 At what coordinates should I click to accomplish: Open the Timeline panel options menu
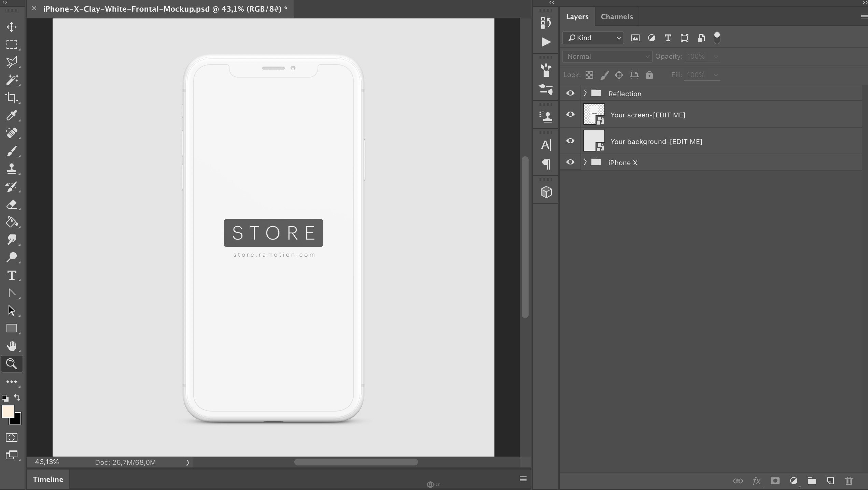coord(523,479)
